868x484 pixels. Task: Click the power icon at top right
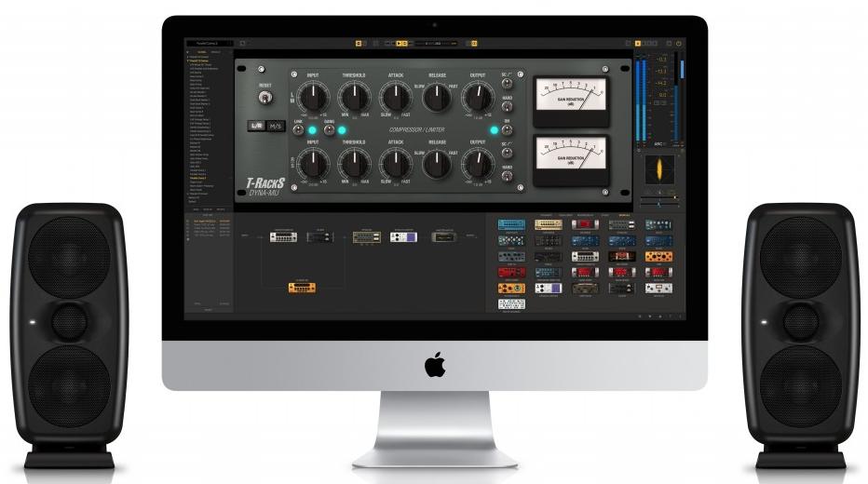coord(679,43)
